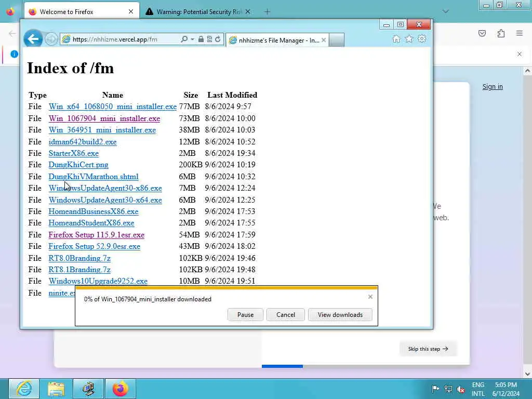Click the Internet Explorer forward arrow button
The image size is (532, 399).
pos(51,39)
